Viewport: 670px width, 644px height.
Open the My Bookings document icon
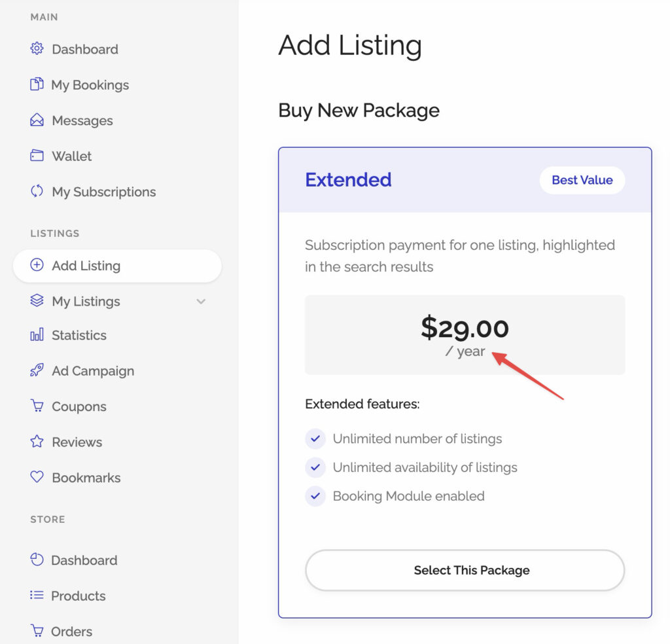[x=37, y=84]
